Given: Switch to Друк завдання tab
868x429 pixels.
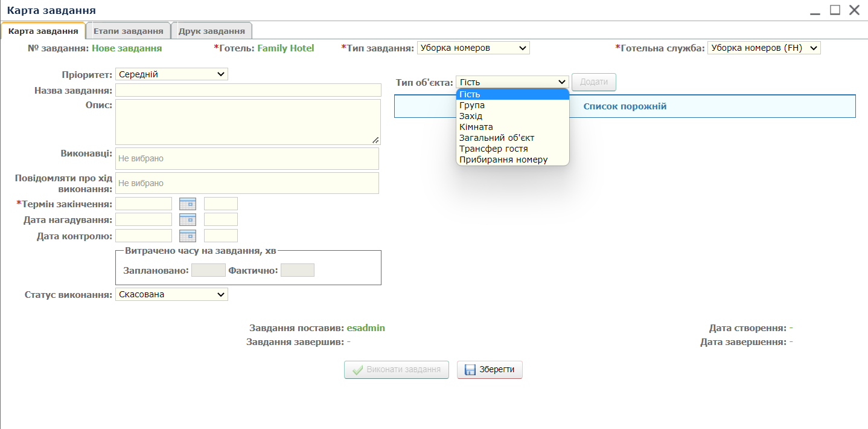Looking at the screenshot, I should coord(211,31).
